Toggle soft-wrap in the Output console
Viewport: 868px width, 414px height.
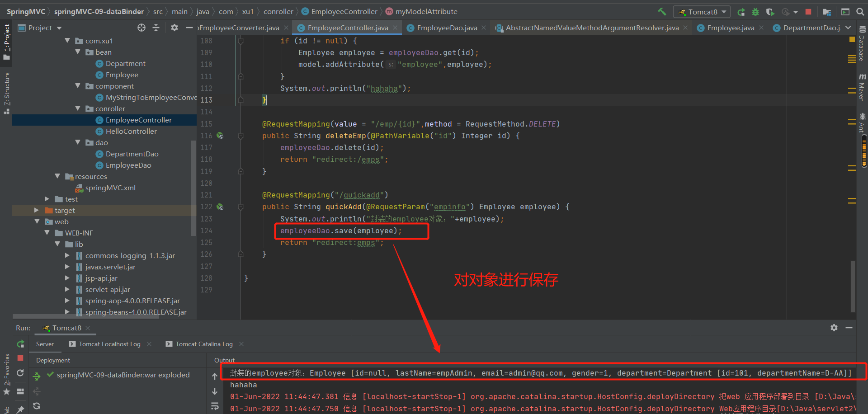[x=215, y=406]
